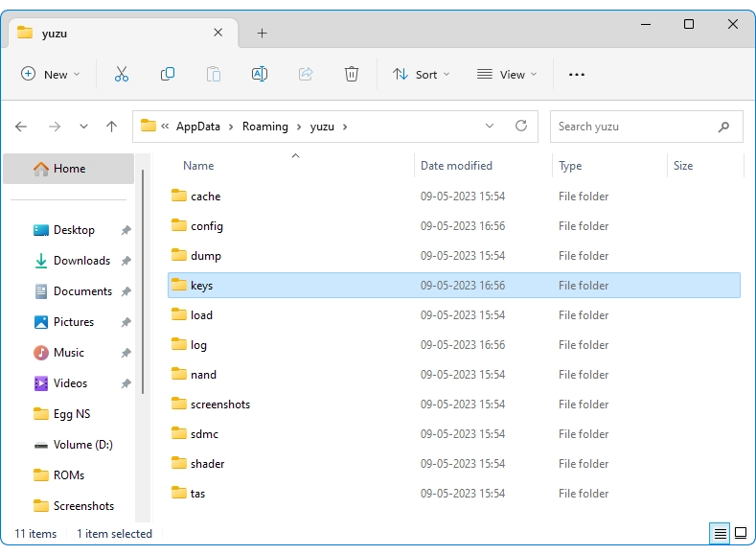
Task: Expand the View dropdown menu
Action: (507, 74)
